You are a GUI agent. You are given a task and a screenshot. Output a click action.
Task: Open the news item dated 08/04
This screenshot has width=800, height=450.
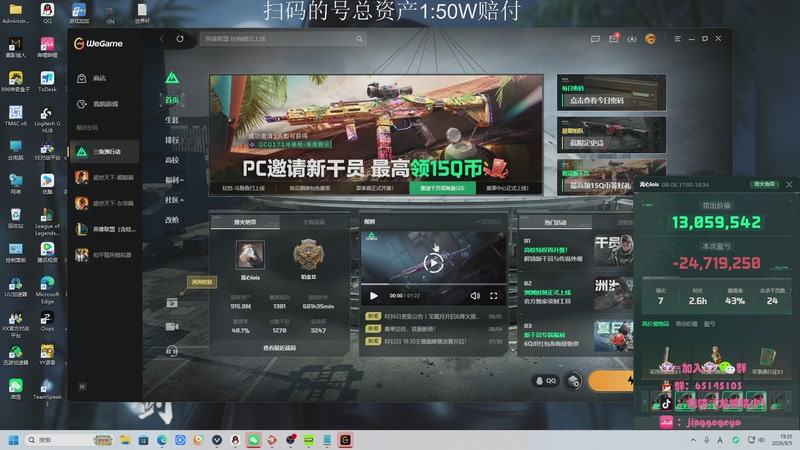pyautogui.click(x=434, y=329)
